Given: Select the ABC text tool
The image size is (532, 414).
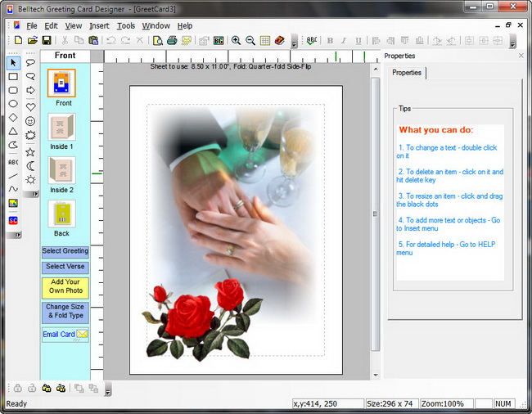Looking at the screenshot, I should pos(13,162).
